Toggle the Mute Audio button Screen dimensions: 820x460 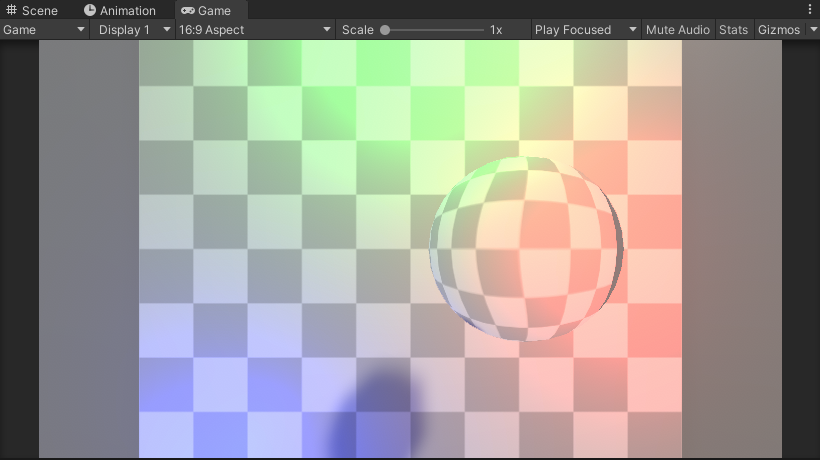[x=677, y=30]
